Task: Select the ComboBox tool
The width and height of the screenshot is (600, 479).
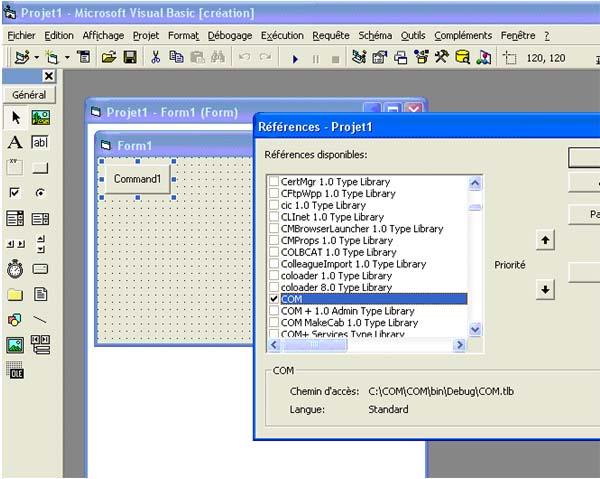Action: coord(15,218)
